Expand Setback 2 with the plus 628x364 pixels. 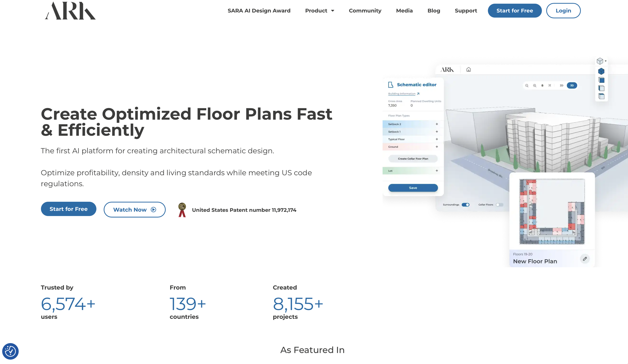437,124
